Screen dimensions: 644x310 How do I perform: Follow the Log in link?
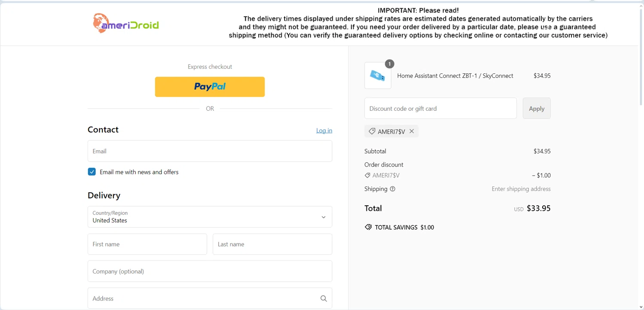[x=324, y=131]
